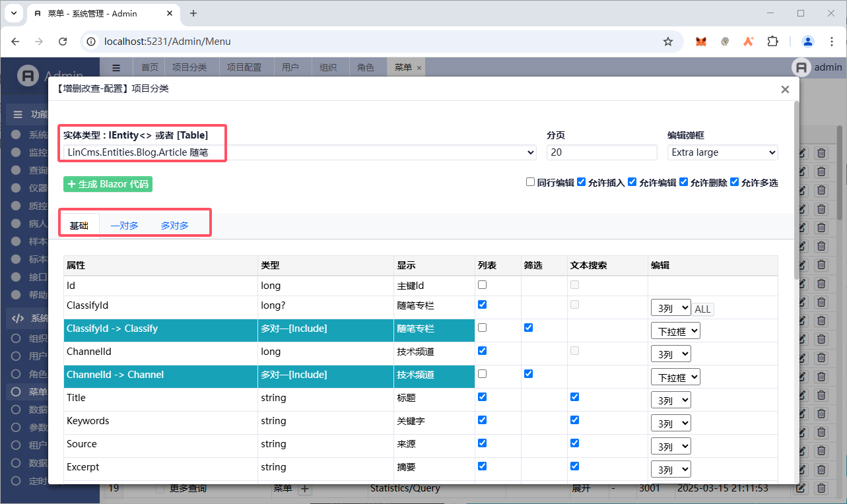Select the 基础 tab
Image resolution: width=847 pixels, height=504 pixels.
(79, 226)
